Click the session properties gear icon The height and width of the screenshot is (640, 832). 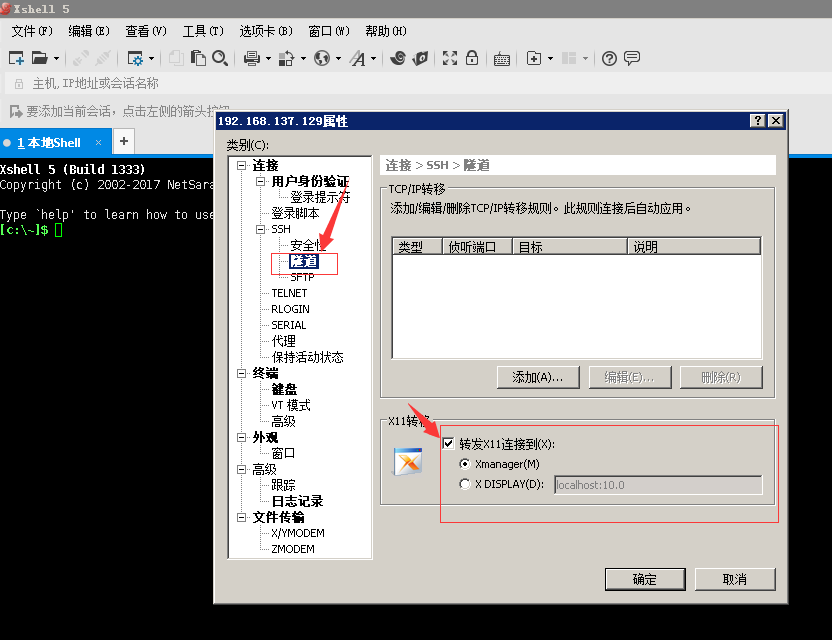point(135,58)
